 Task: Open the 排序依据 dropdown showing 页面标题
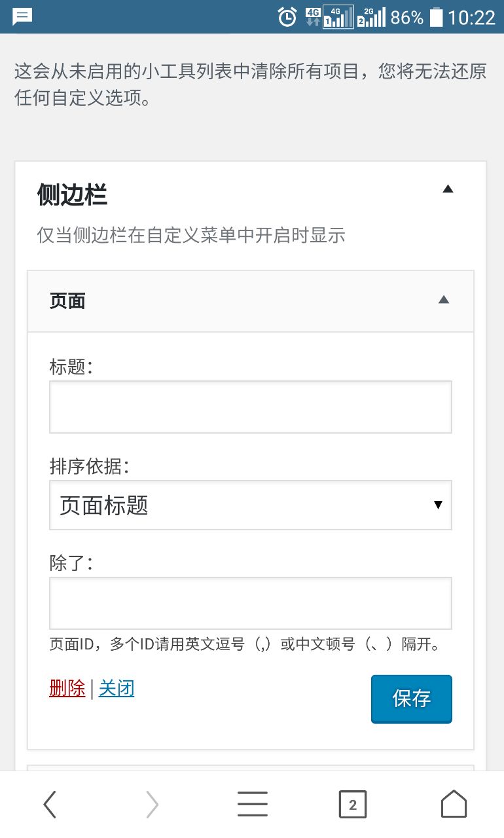click(251, 505)
